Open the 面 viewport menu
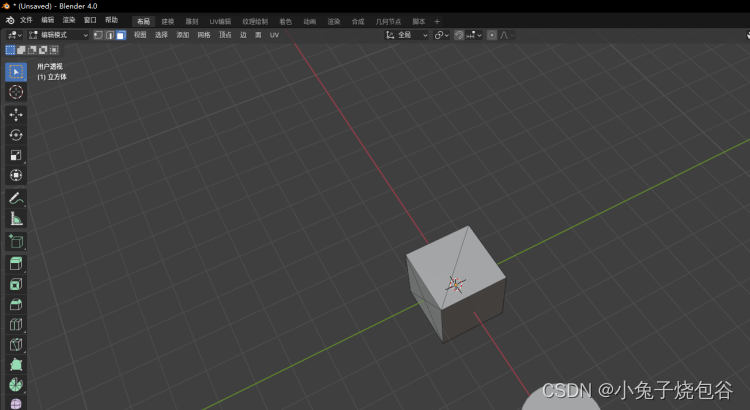Image resolution: width=750 pixels, height=410 pixels. pyautogui.click(x=258, y=35)
